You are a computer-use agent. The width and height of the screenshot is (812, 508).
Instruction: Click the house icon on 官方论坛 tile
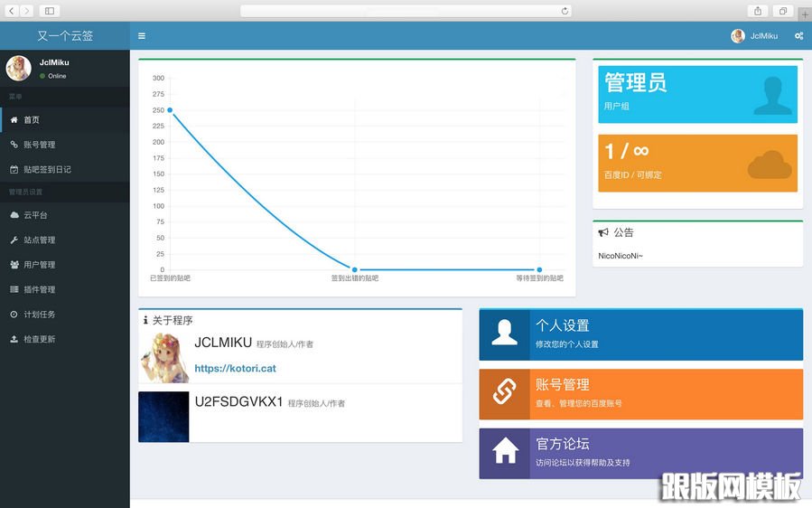505,450
